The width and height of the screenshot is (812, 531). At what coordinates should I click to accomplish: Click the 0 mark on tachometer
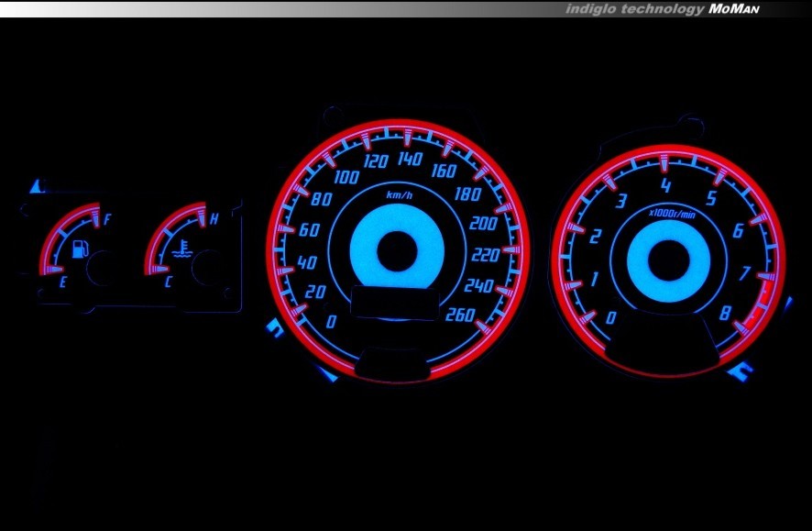[x=611, y=317]
